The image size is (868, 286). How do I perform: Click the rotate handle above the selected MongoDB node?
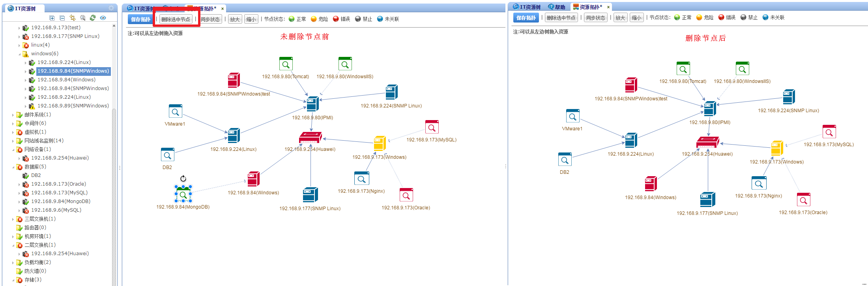tap(183, 179)
